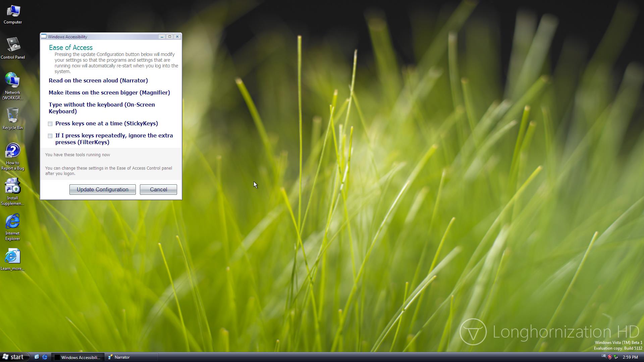Select Windows Accessibility taskbar item
Screen dimensions: 644x362
point(78,357)
